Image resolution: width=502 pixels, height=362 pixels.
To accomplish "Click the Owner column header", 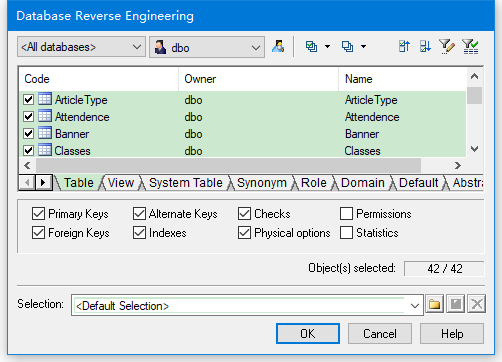I will (x=259, y=79).
